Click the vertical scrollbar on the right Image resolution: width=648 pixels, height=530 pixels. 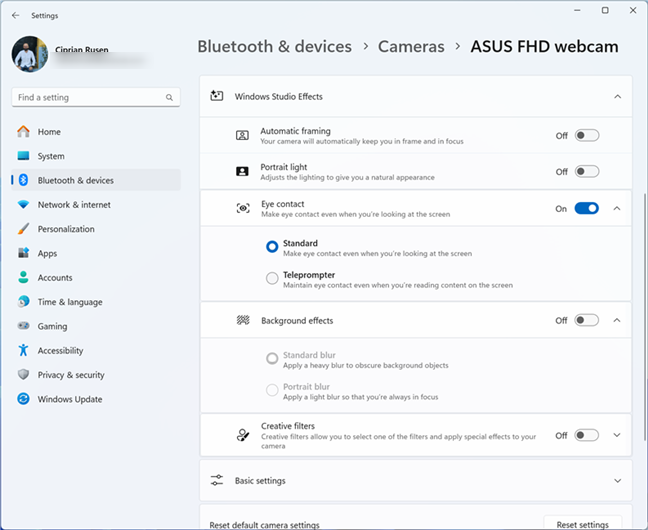coord(645,317)
